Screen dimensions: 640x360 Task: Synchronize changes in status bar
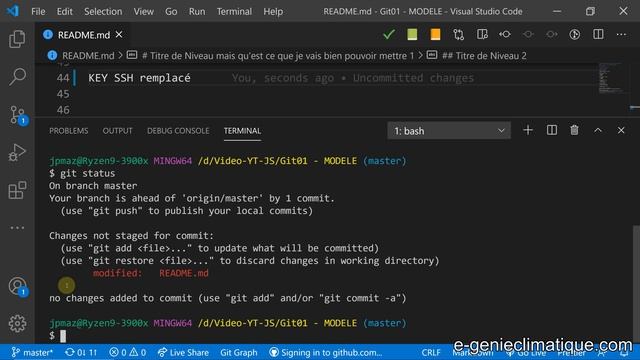click(x=81, y=352)
